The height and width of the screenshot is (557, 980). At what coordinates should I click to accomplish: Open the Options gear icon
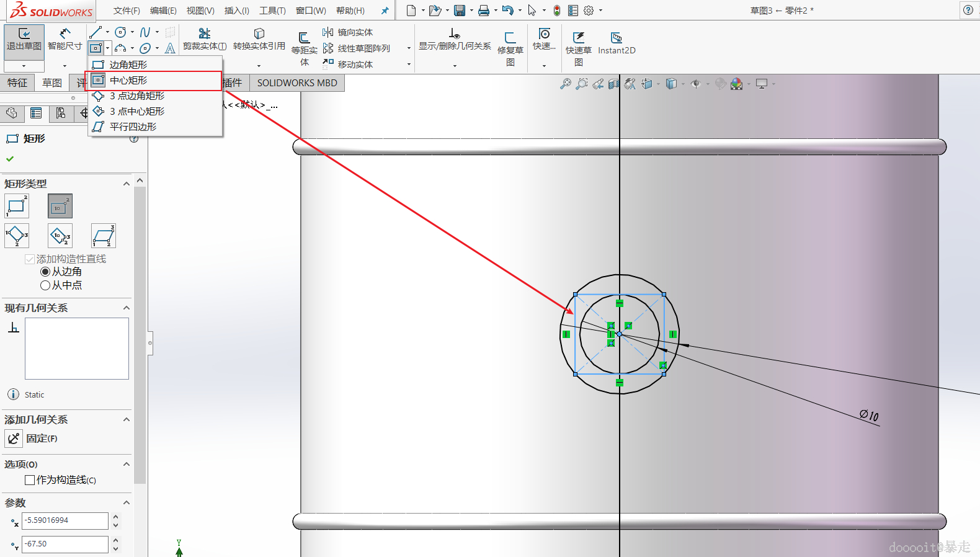point(589,11)
